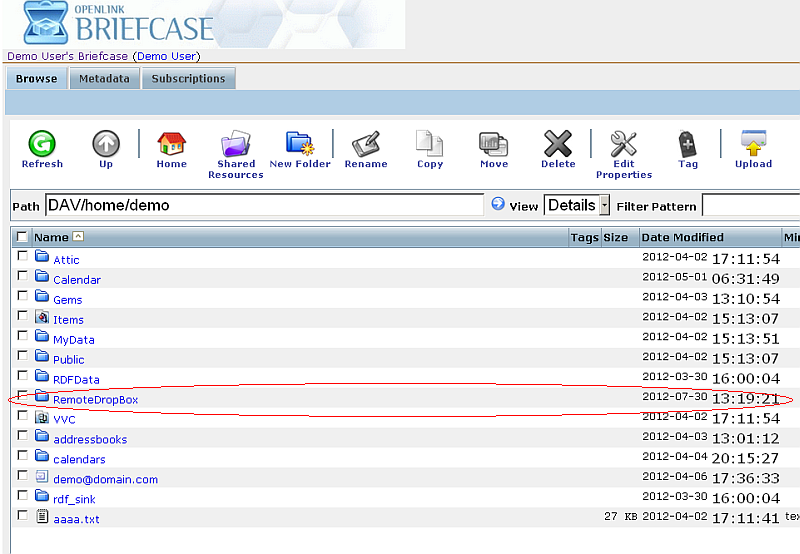Sort by Name column arrow
Image resolution: width=800 pixels, height=554 pixels.
click(78, 237)
